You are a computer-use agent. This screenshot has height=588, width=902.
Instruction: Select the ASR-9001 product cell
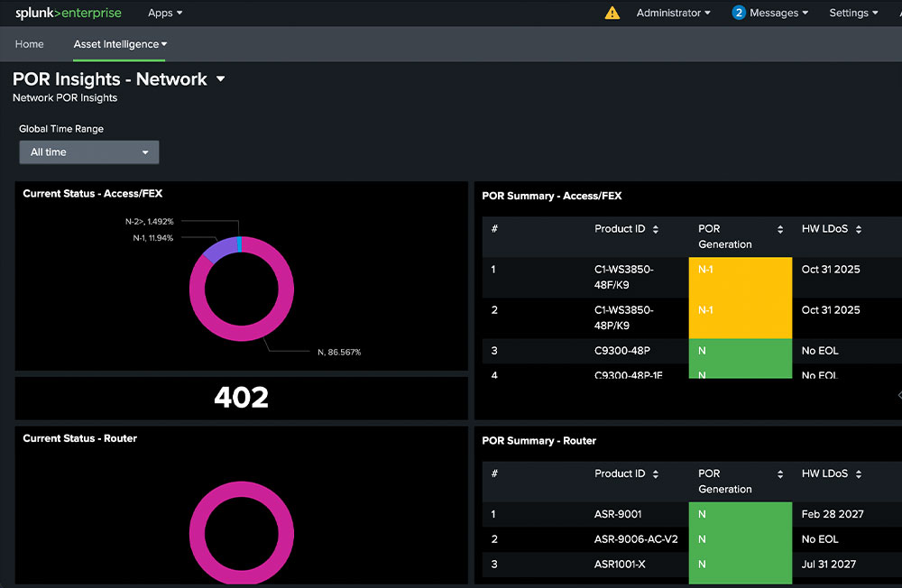pos(618,514)
